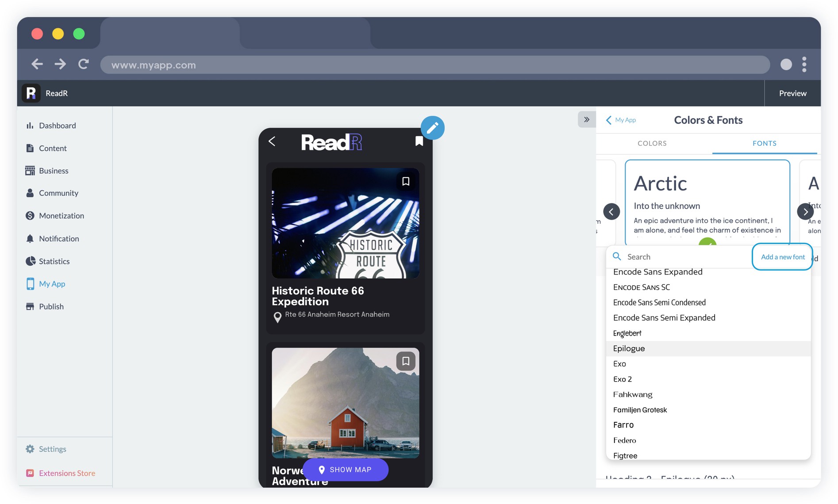
Task: Reload the page in the browser
Action: click(x=83, y=65)
